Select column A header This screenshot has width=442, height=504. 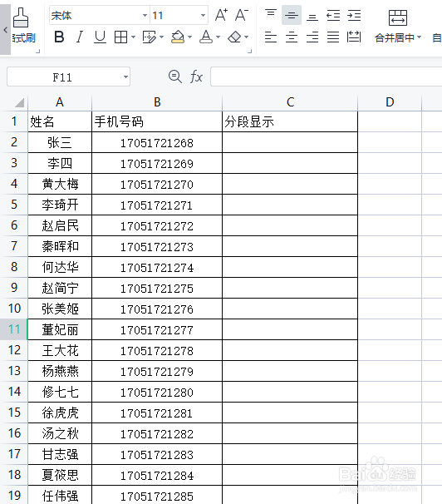(60, 102)
